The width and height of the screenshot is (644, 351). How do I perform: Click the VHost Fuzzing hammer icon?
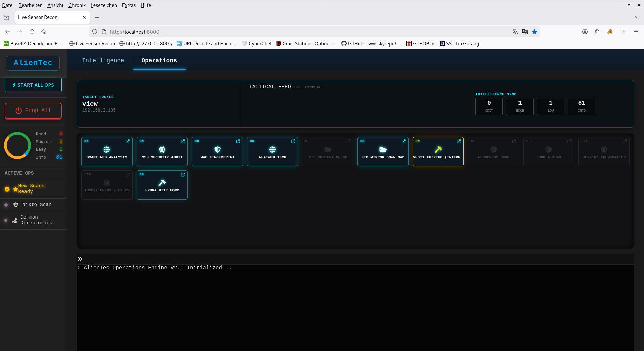(x=438, y=149)
